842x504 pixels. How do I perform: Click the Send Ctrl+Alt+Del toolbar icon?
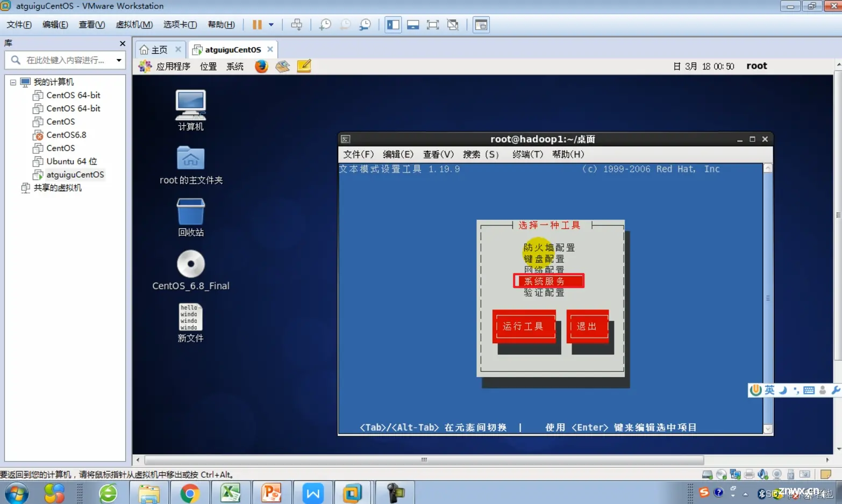296,25
